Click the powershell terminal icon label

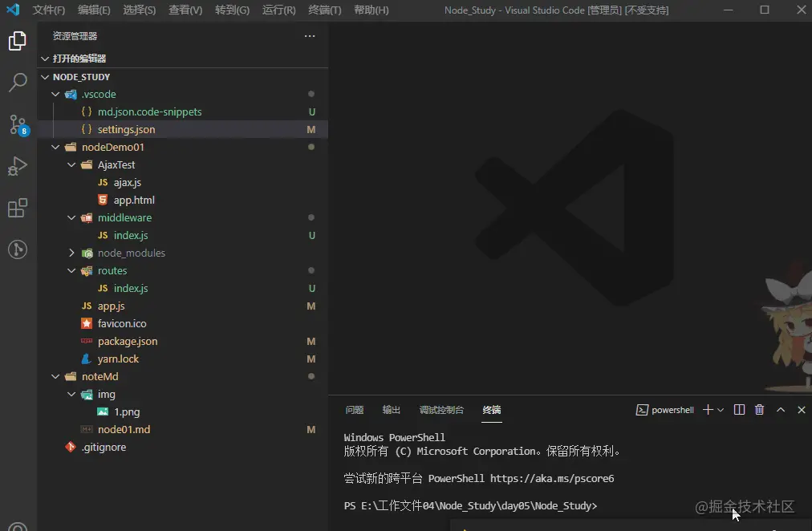(664, 410)
